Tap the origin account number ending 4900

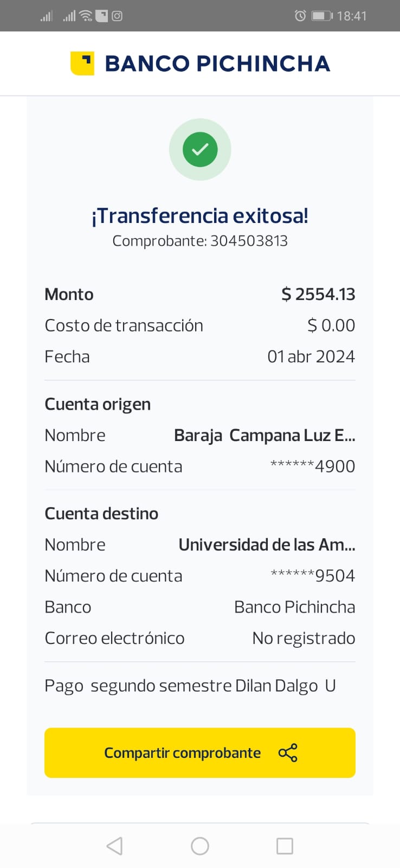point(313,467)
